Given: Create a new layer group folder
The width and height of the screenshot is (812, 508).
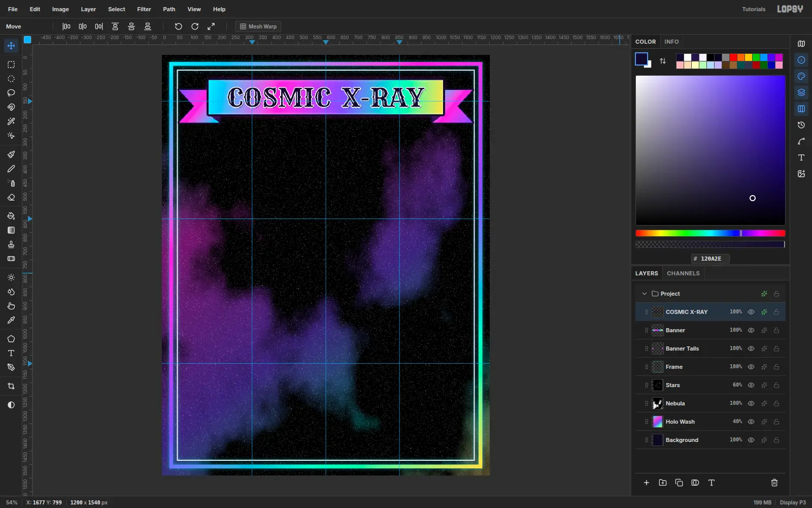Looking at the screenshot, I should [663, 483].
